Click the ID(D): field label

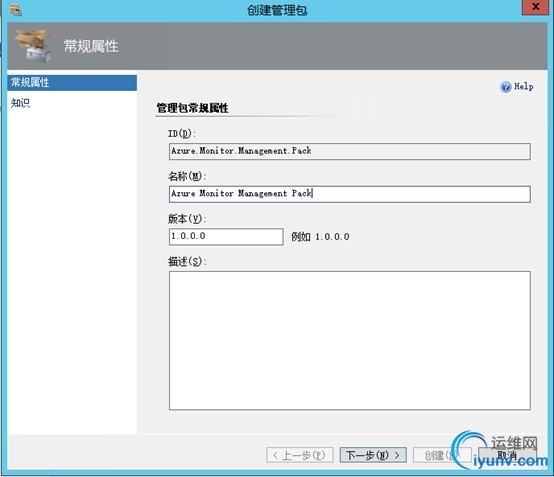[182, 134]
